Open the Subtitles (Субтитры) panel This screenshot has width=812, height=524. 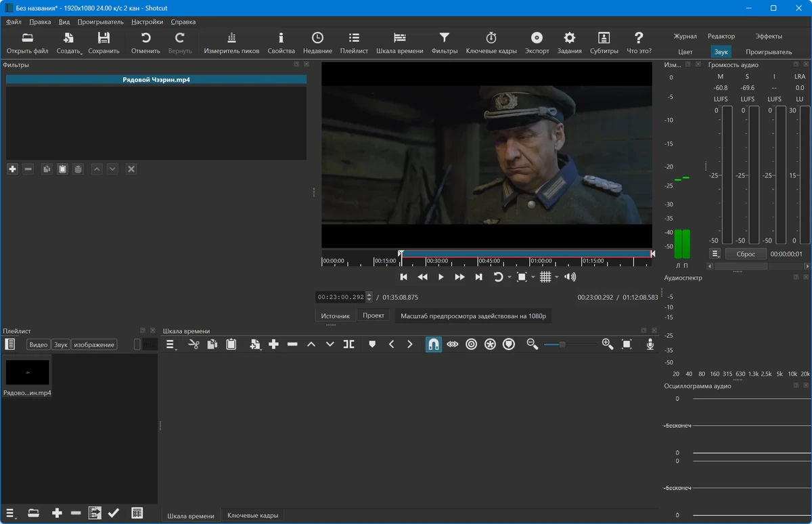[x=604, y=43]
